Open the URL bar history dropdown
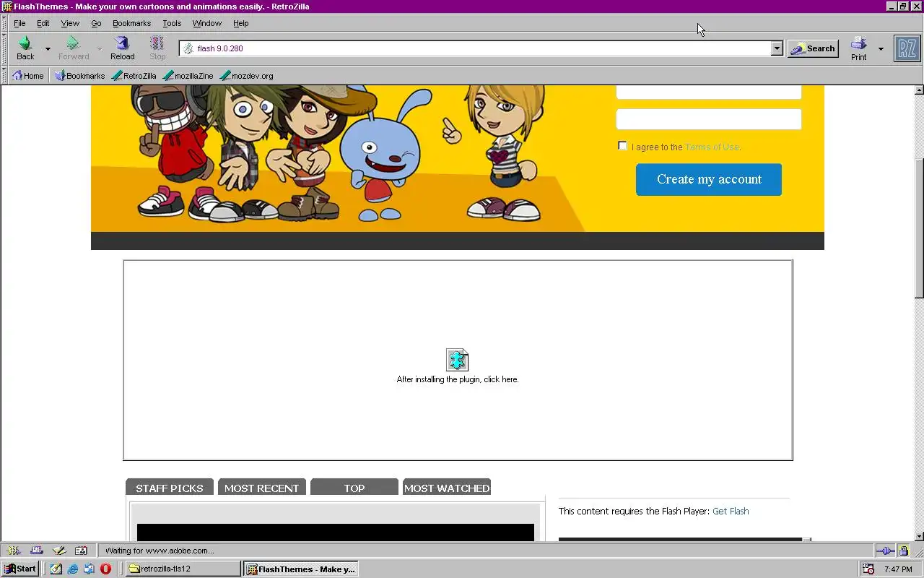The width and height of the screenshot is (924, 578). pos(777,48)
